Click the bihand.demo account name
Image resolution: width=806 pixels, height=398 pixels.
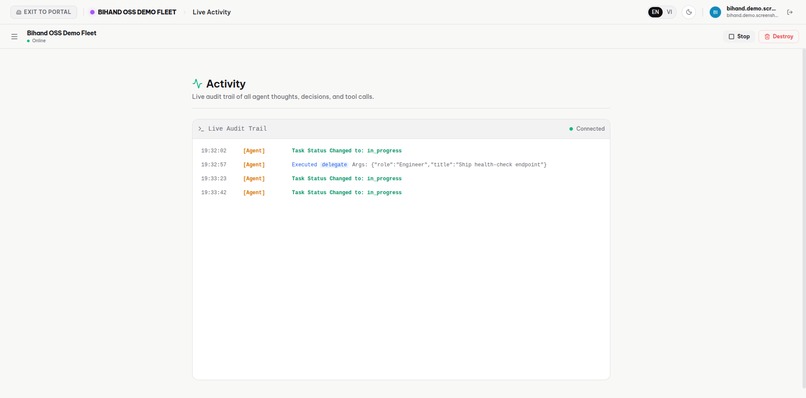751,9
